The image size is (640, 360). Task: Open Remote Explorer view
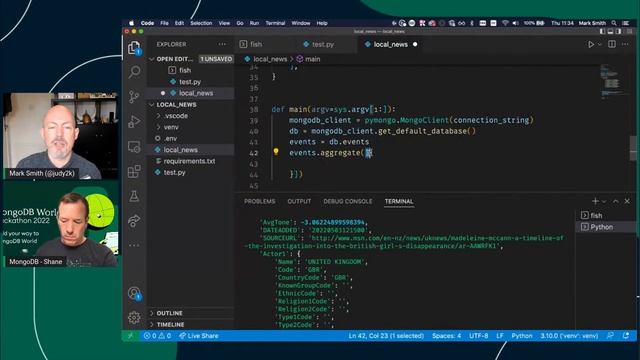(134, 147)
